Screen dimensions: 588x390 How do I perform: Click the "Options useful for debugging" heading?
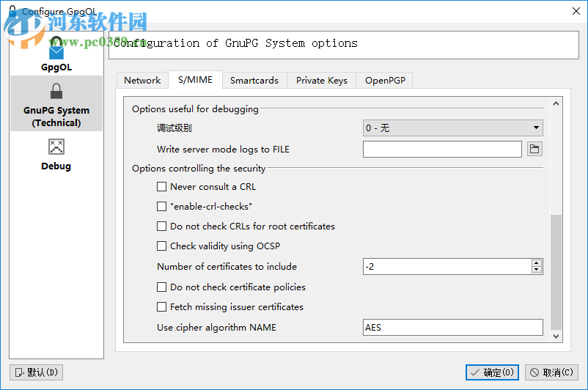point(195,109)
